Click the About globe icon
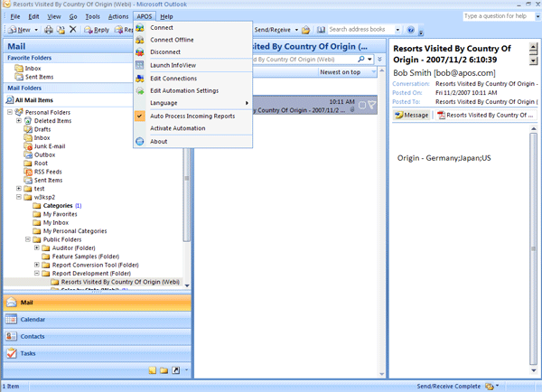The width and height of the screenshot is (542, 392). pos(140,142)
